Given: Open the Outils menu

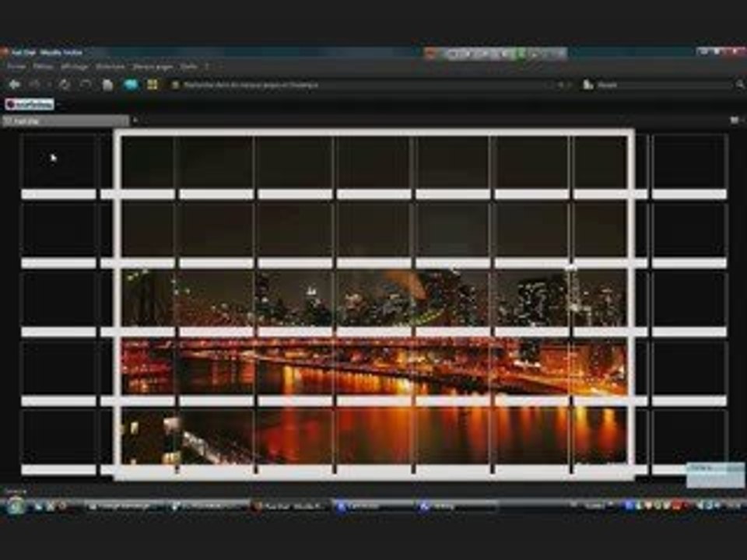Looking at the screenshot, I should click(x=188, y=67).
